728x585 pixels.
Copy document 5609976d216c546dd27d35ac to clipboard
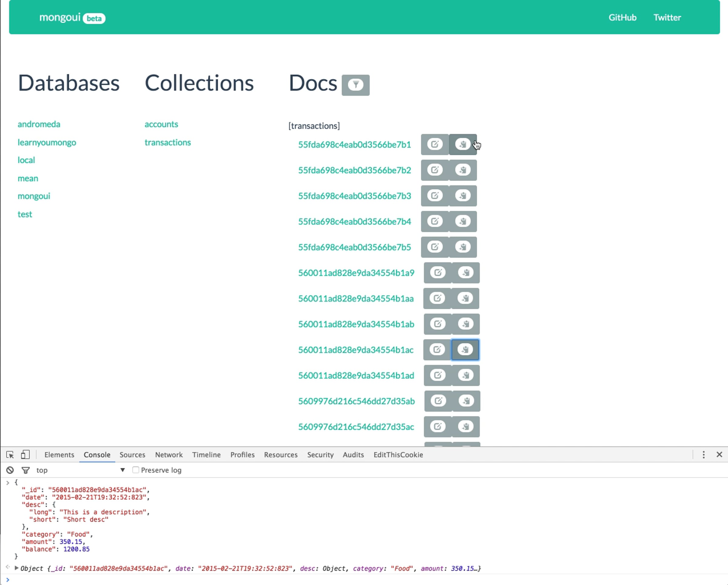pos(466,426)
